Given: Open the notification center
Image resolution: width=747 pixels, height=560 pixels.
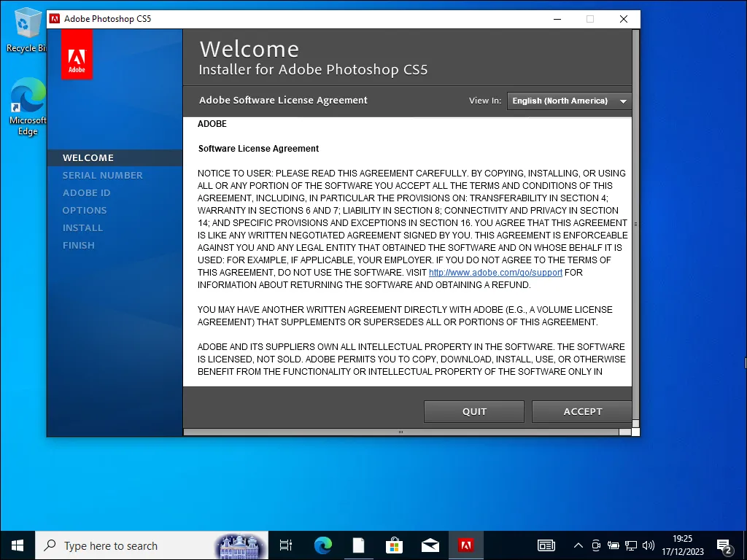Looking at the screenshot, I should click(x=724, y=545).
